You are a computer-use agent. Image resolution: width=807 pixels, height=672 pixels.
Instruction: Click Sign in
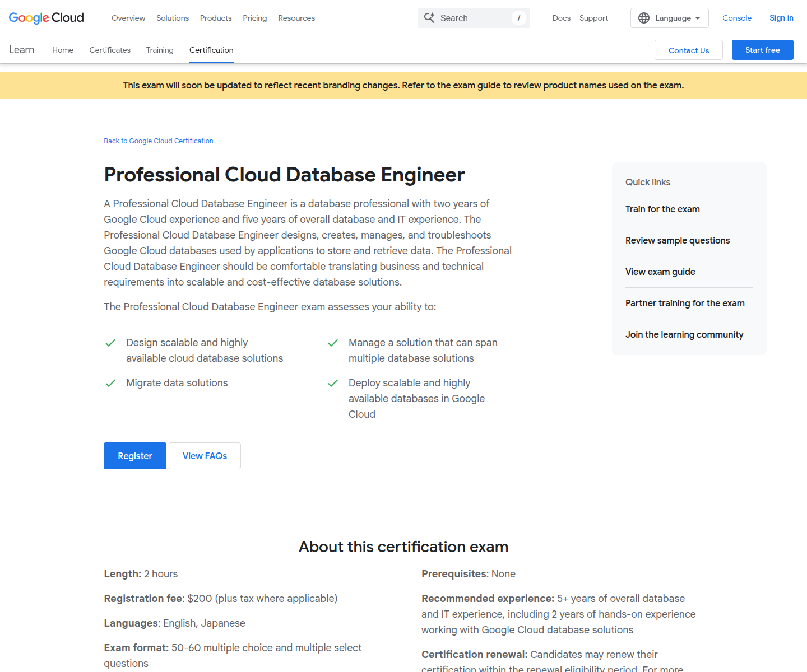(781, 18)
